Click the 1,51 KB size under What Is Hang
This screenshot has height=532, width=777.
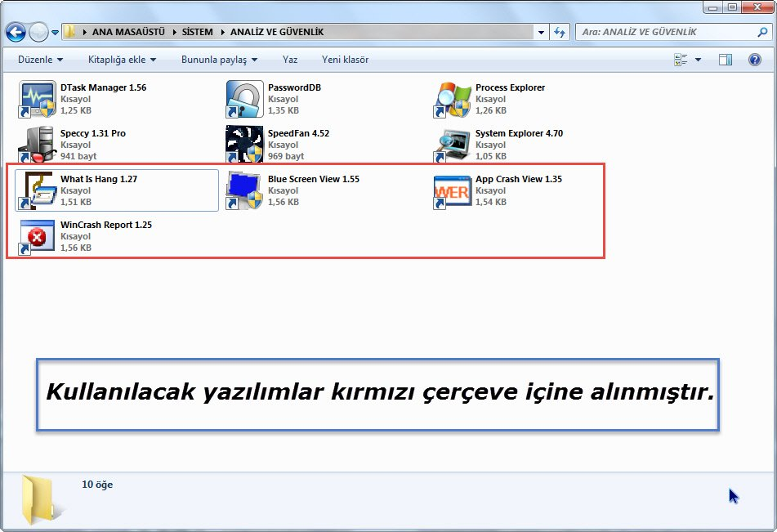pos(76,202)
